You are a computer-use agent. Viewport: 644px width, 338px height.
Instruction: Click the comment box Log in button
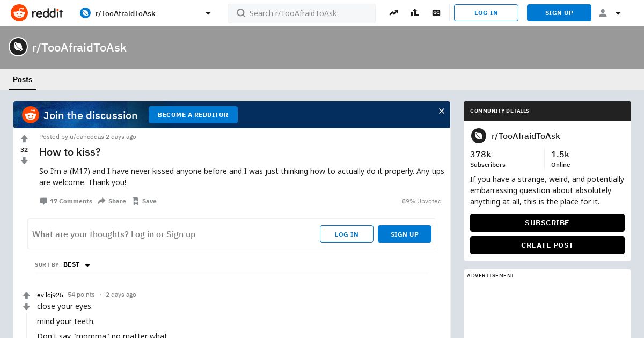347,234
